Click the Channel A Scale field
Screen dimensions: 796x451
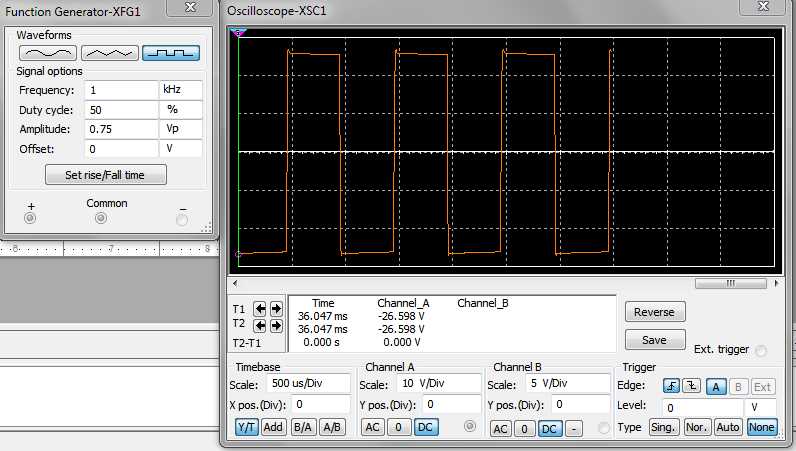pyautogui.click(x=439, y=383)
